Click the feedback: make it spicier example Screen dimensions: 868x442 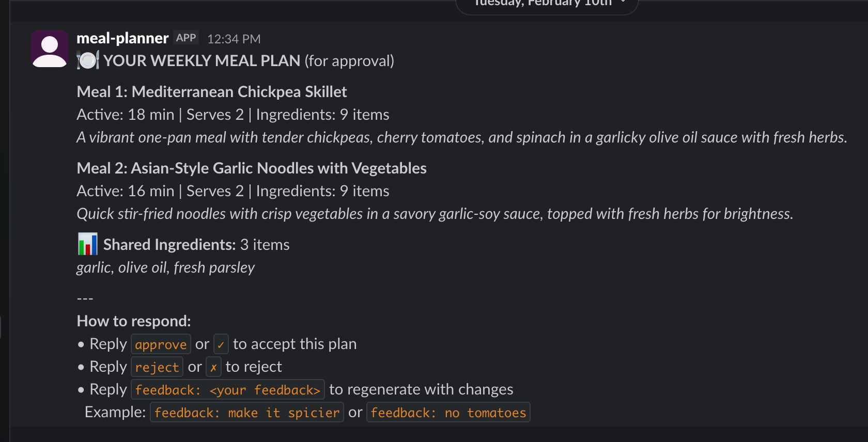[x=247, y=412]
